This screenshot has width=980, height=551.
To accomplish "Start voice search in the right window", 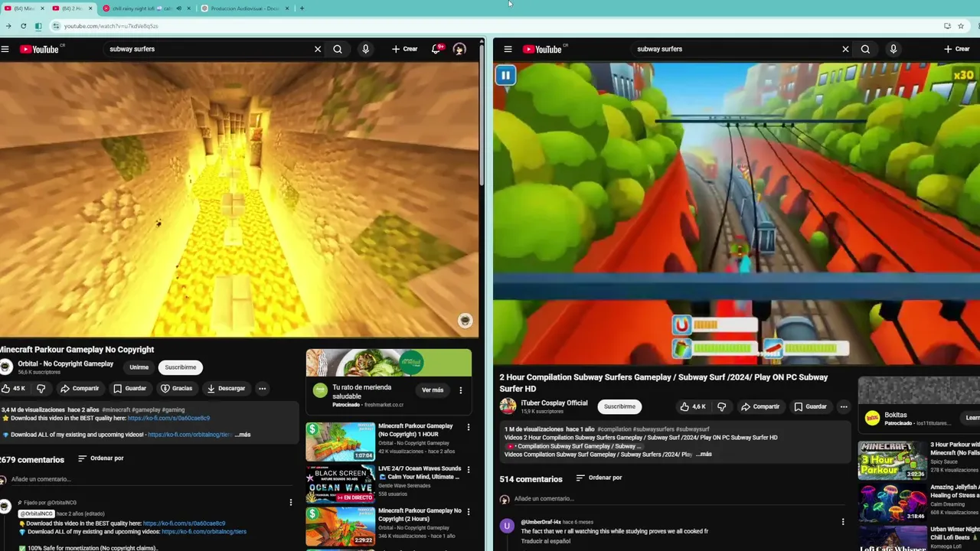I will click(893, 49).
